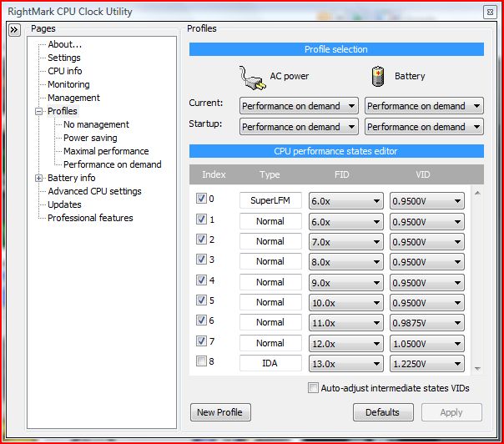This screenshot has height=444, width=504.
Task: Open Startup Battery profile dropdown
Action: pyautogui.click(x=424, y=127)
